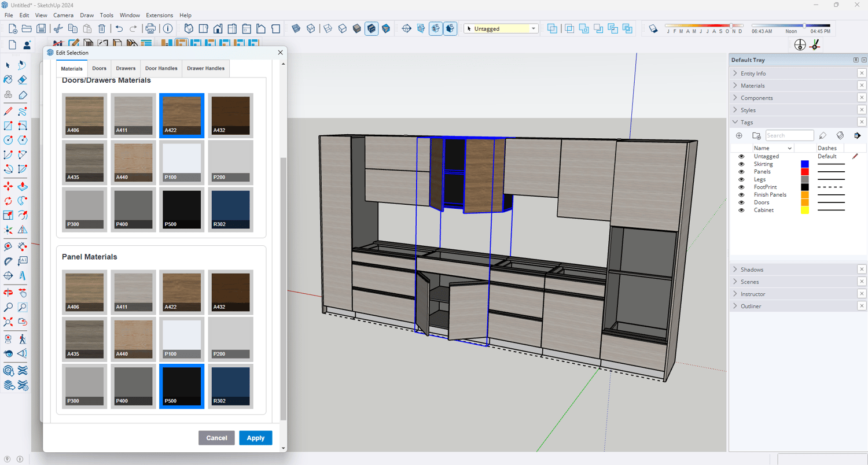Screen dimensions: 868x465
Task: Select the Paint Bucket tool
Action: coord(8,80)
